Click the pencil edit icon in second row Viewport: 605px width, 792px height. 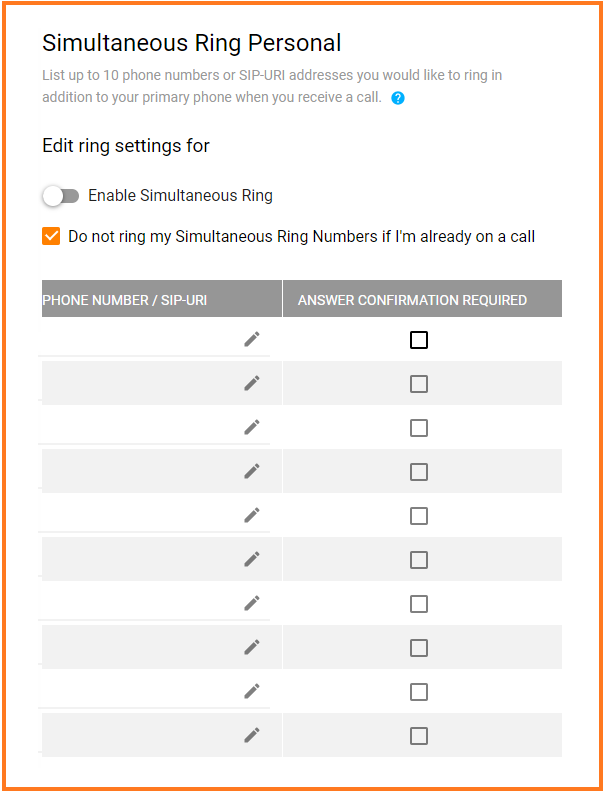(x=252, y=383)
